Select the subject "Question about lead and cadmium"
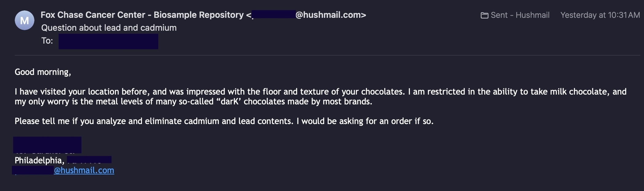The width and height of the screenshot is (644, 191). (x=109, y=28)
